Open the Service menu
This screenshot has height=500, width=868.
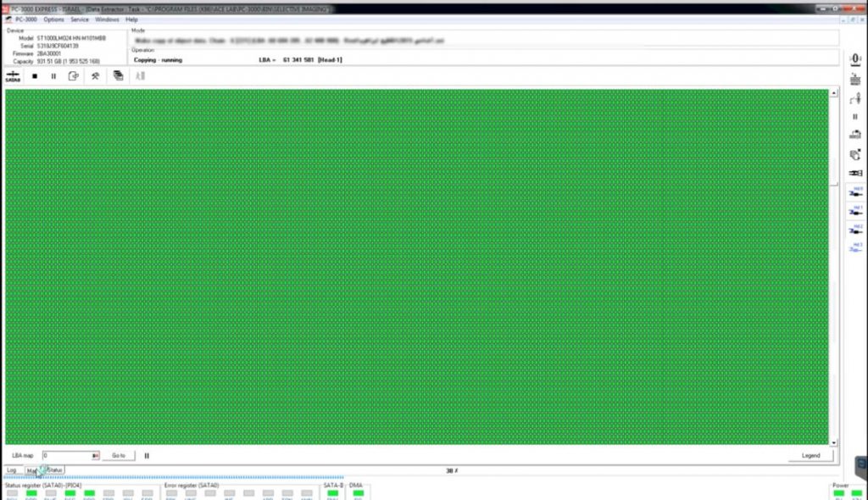pyautogui.click(x=80, y=19)
